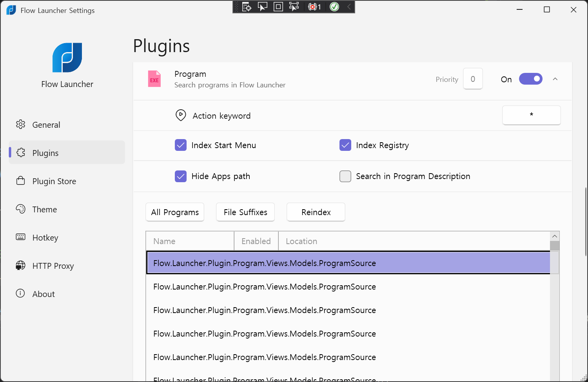Sort by the Enabled column header
588x382 pixels.
click(x=256, y=241)
